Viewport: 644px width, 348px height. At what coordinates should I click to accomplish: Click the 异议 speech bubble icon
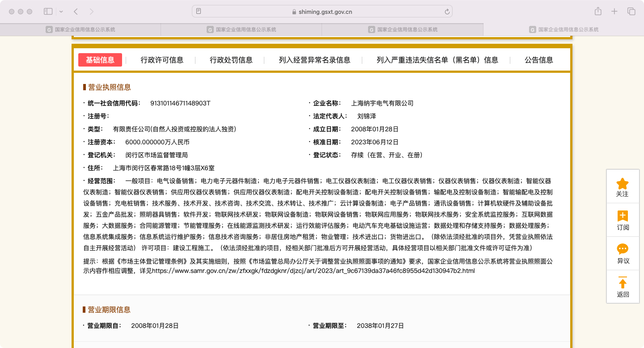(623, 249)
